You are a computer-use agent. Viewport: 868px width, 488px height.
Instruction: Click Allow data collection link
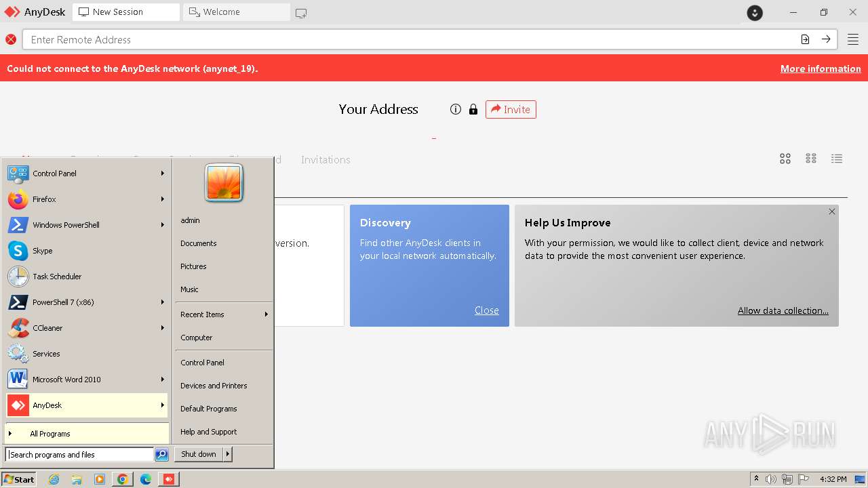[783, 310]
